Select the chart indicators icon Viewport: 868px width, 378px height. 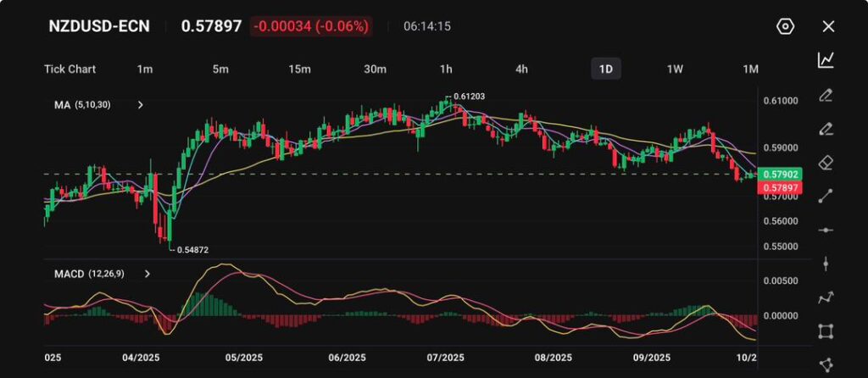pos(826,60)
